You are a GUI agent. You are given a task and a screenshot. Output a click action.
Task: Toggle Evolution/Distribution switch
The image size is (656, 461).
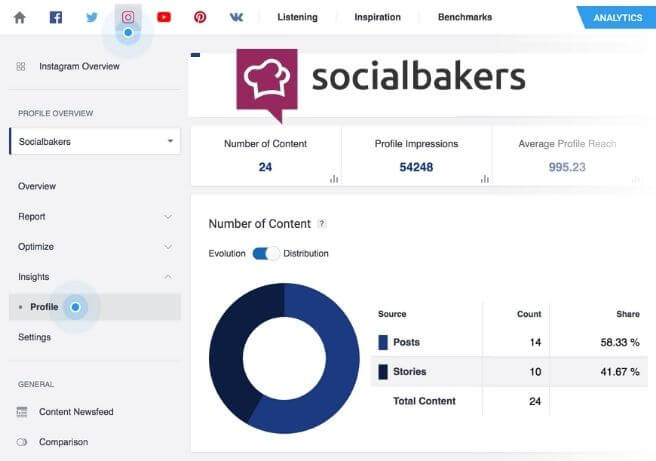(x=265, y=253)
